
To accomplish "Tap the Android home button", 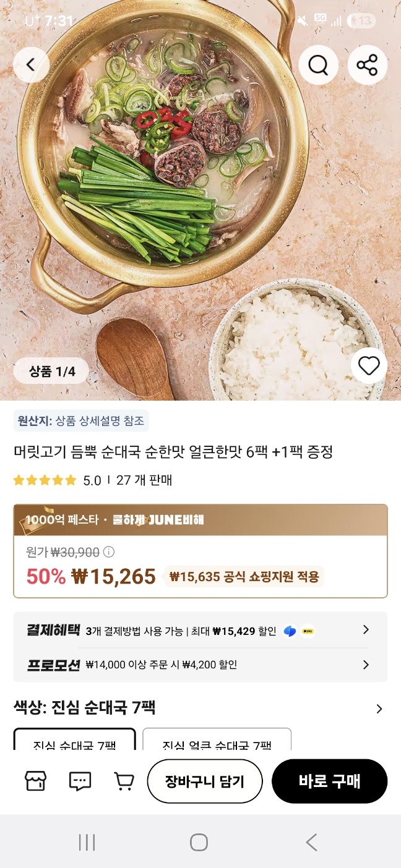I will point(199,842).
